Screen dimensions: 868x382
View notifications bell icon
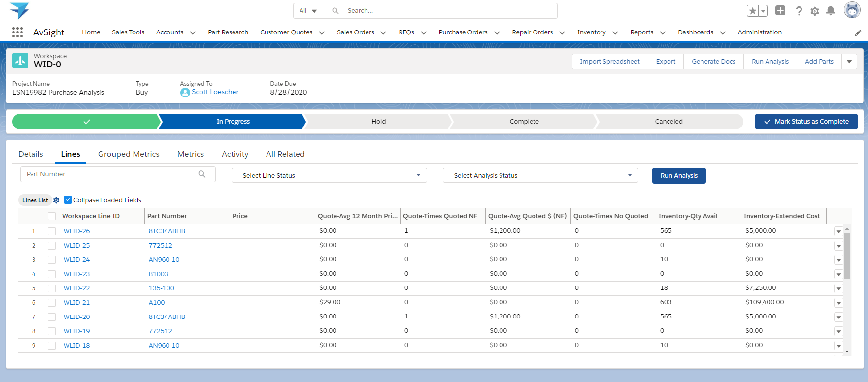click(831, 11)
